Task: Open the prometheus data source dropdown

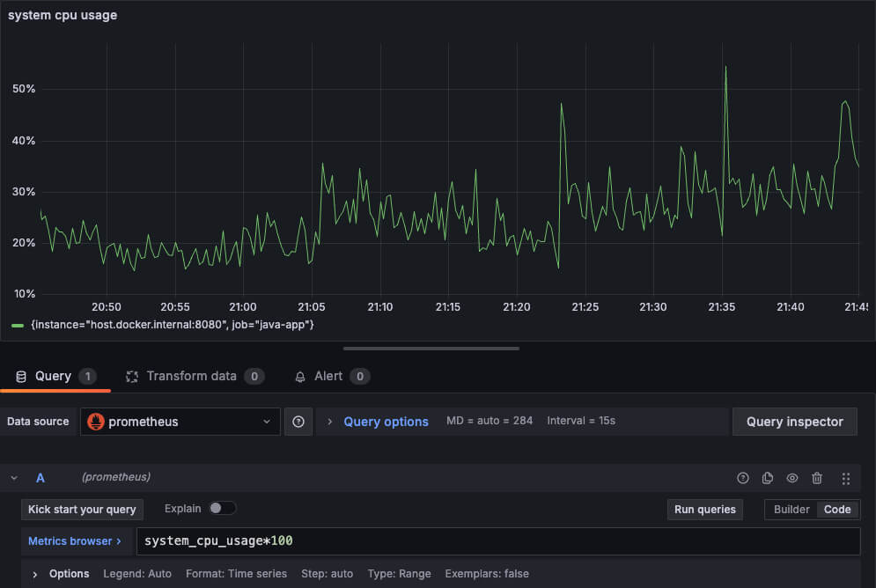Action: (x=180, y=422)
